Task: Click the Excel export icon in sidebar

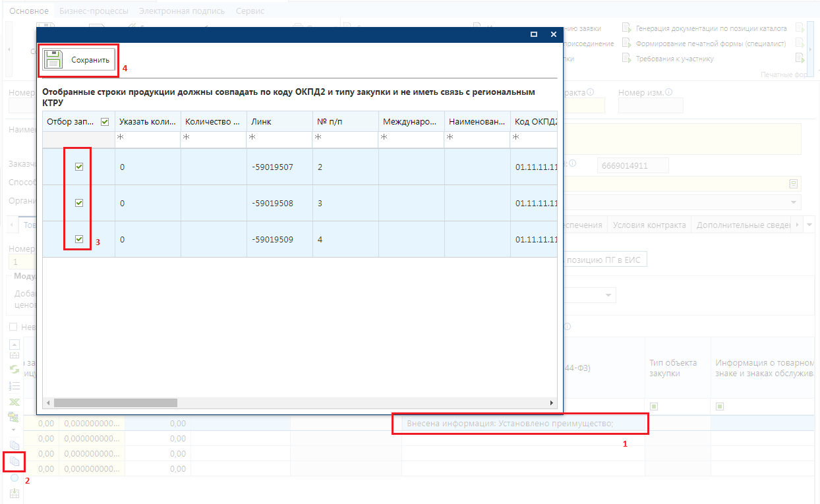Action: pyautogui.click(x=14, y=402)
